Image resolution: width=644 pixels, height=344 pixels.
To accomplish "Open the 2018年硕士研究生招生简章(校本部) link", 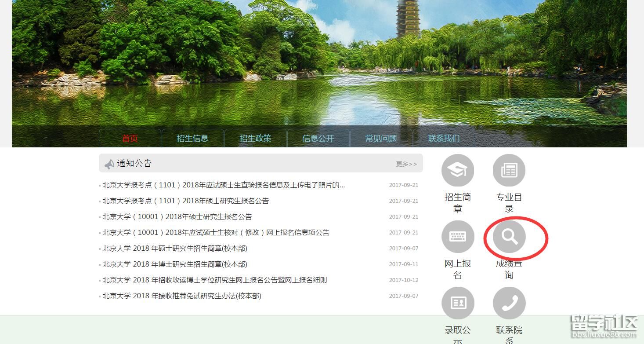I will (x=175, y=249).
